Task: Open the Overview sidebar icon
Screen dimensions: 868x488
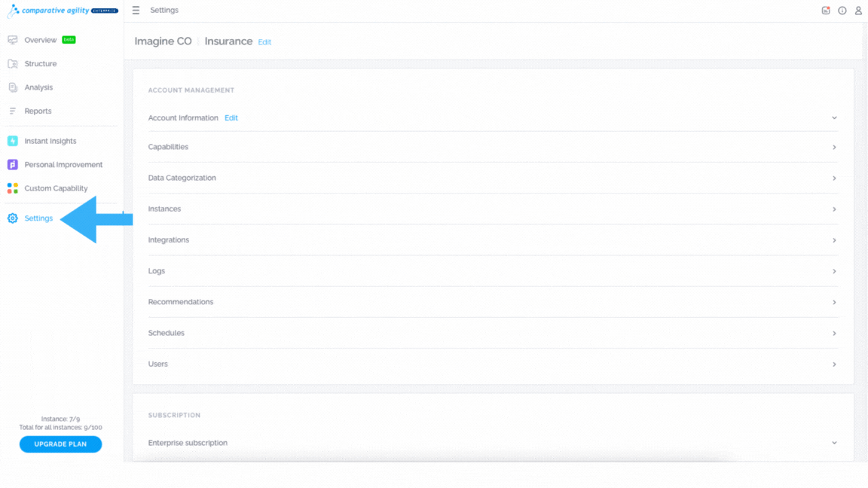Action: [x=12, y=40]
